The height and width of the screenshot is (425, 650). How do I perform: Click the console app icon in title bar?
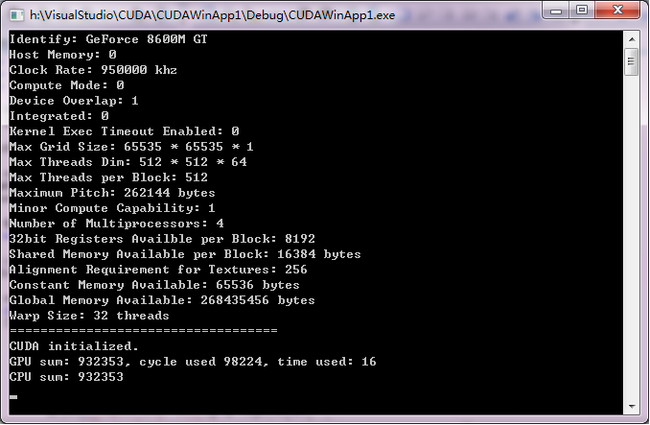click(x=17, y=15)
